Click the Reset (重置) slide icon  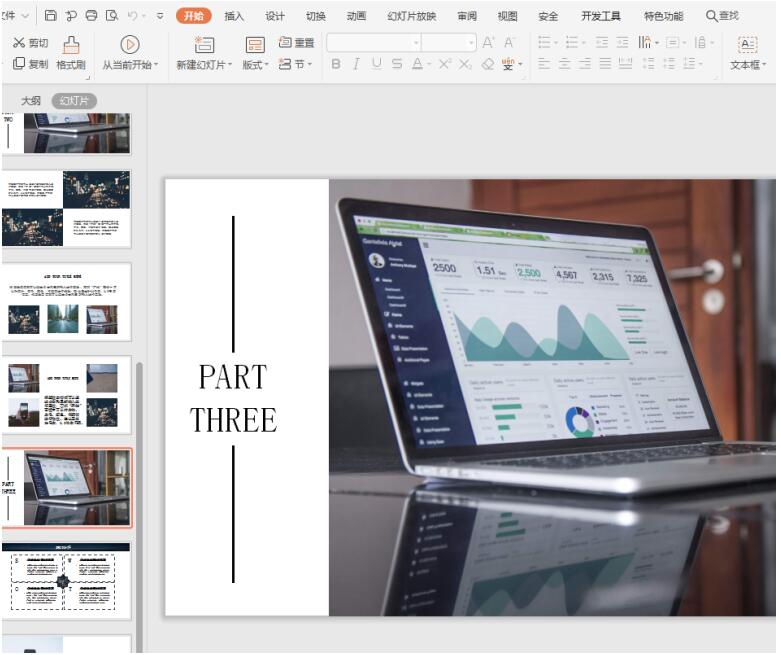(285, 42)
